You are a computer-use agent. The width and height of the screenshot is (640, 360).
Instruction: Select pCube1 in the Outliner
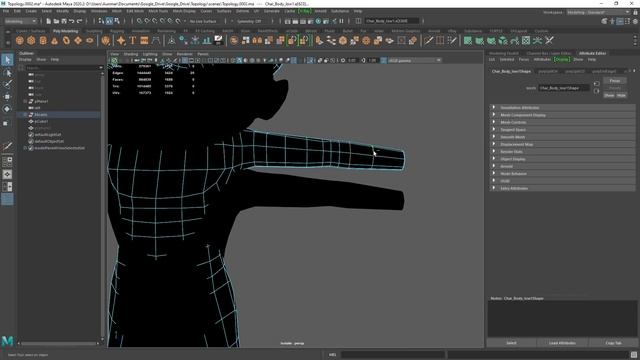point(41,121)
